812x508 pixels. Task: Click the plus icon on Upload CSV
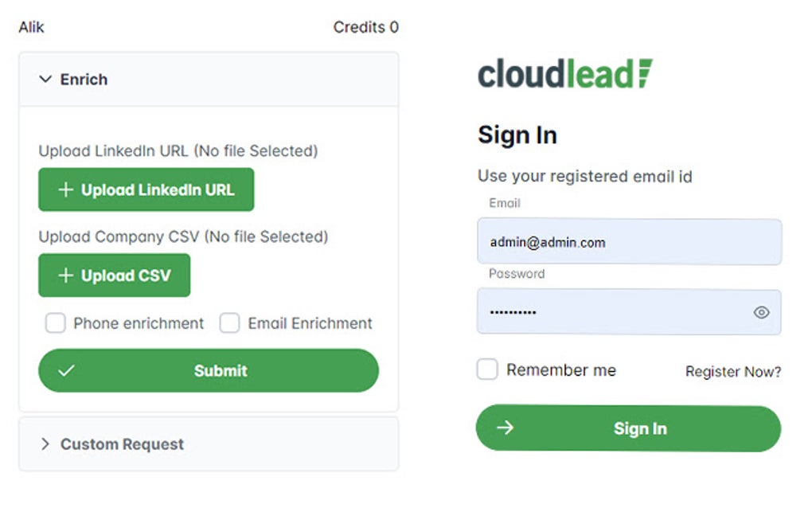click(x=66, y=275)
